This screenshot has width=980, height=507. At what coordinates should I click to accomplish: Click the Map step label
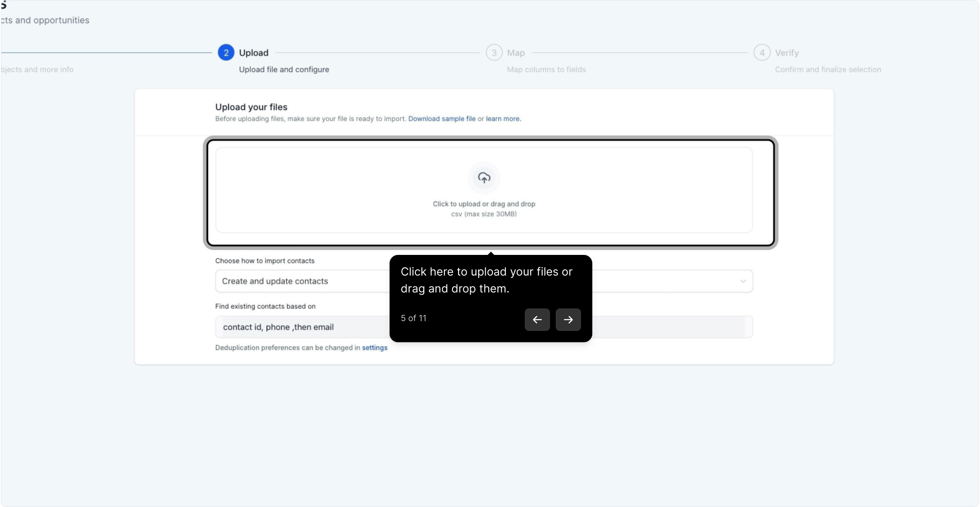516,53
